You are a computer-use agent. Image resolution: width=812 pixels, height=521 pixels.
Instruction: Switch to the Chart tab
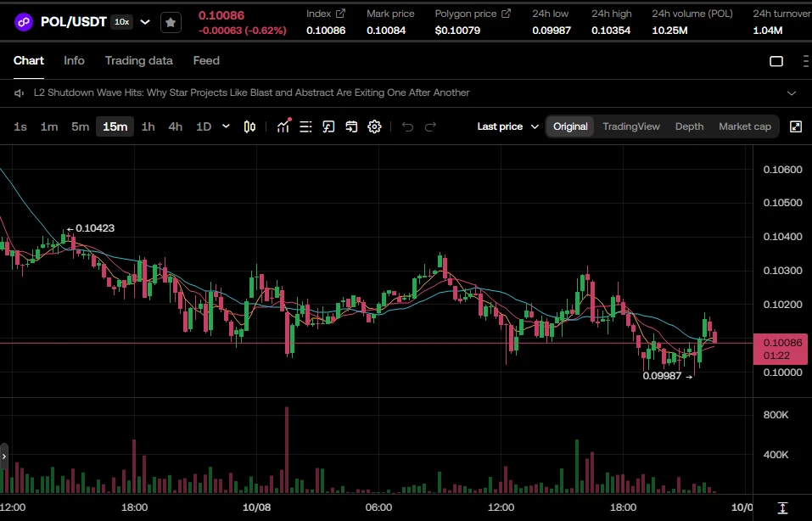[29, 60]
